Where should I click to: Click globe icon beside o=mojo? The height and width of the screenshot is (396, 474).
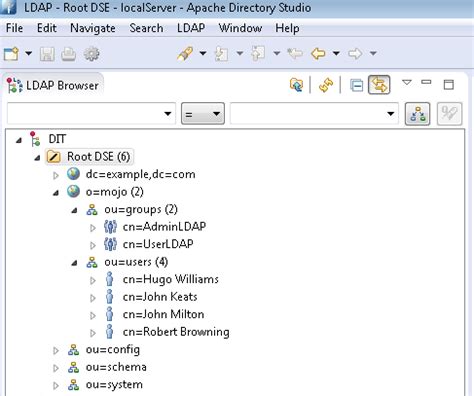coord(73,192)
